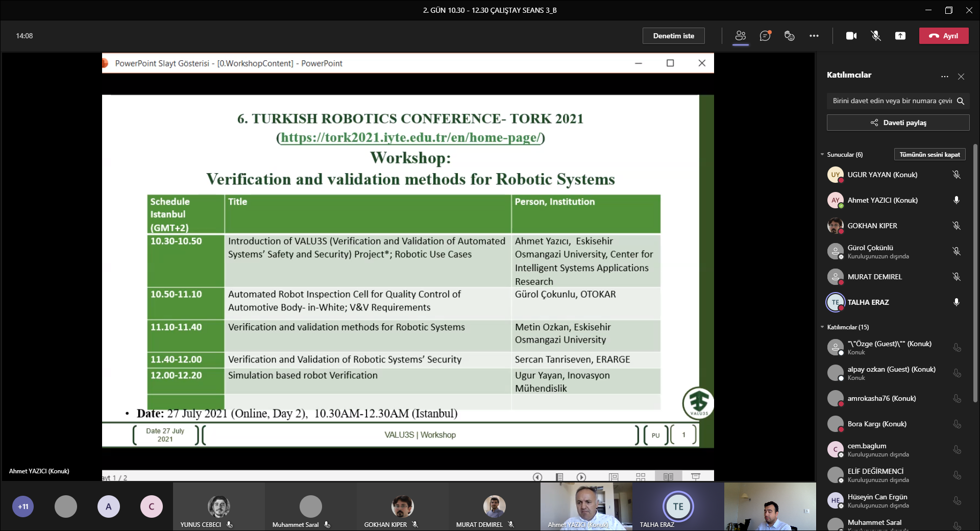Select Bora Kargı (Konuk) in attendee list

[894, 424]
